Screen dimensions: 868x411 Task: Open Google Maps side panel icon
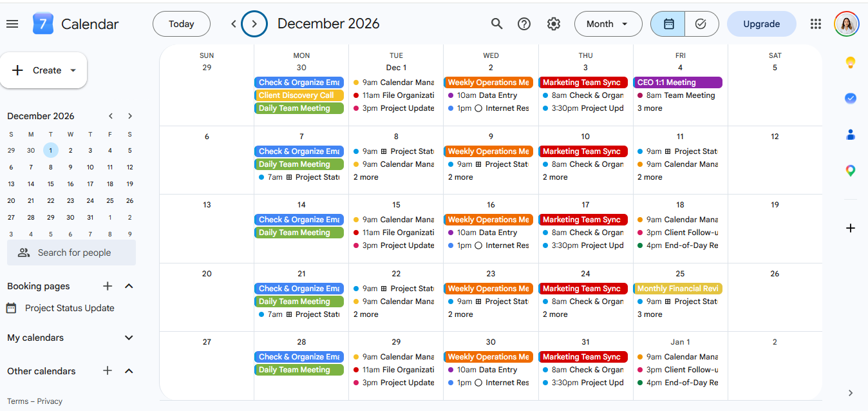851,171
